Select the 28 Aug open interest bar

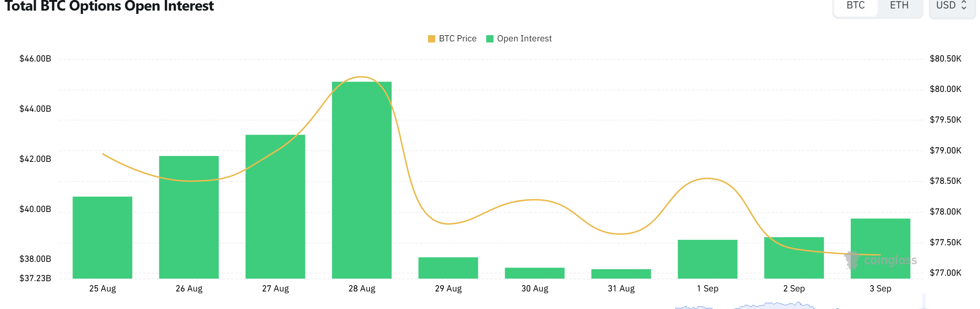pos(362,180)
